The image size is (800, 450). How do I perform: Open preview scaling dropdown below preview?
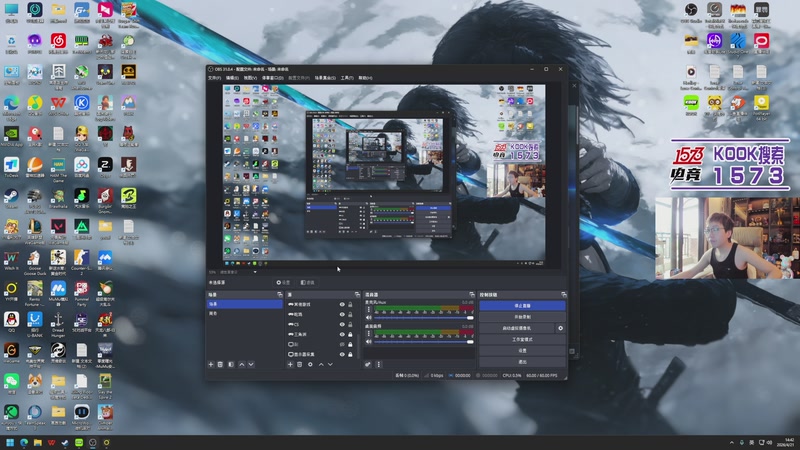click(x=255, y=272)
